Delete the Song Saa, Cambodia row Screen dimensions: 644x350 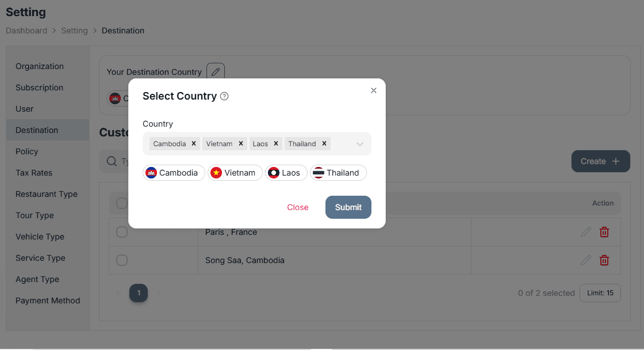point(604,260)
